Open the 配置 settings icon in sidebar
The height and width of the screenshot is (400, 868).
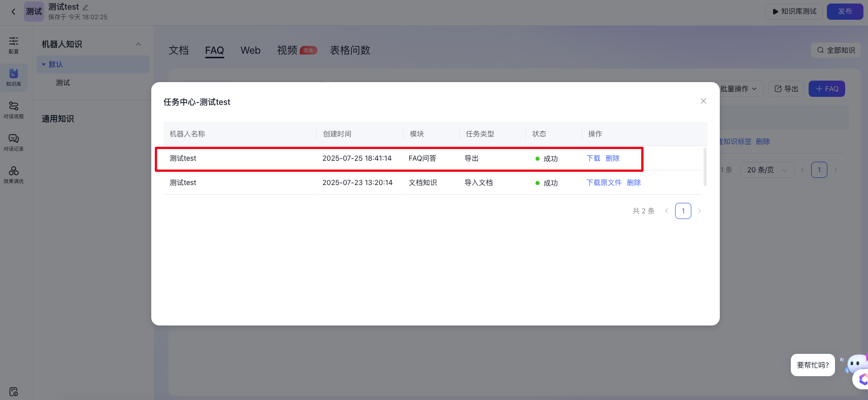point(14,45)
